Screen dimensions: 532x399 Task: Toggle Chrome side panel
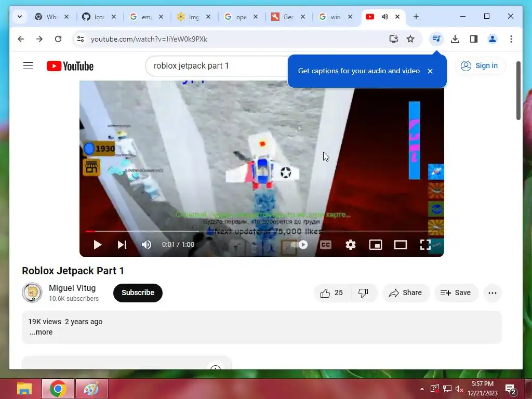pyautogui.click(x=474, y=39)
